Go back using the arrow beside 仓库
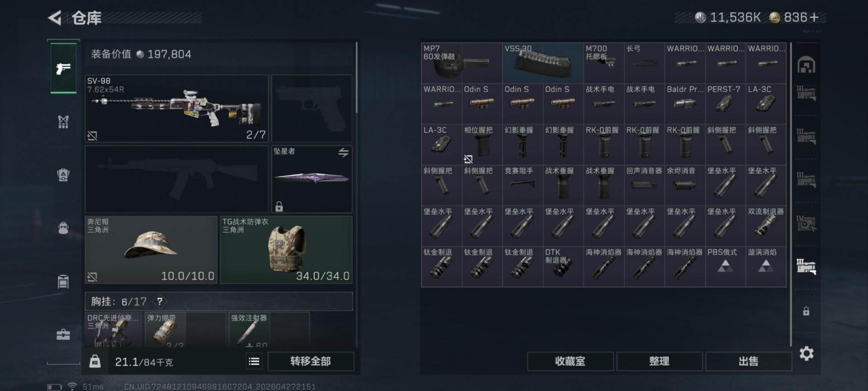Screen dimensions: 868x391 tap(55, 18)
